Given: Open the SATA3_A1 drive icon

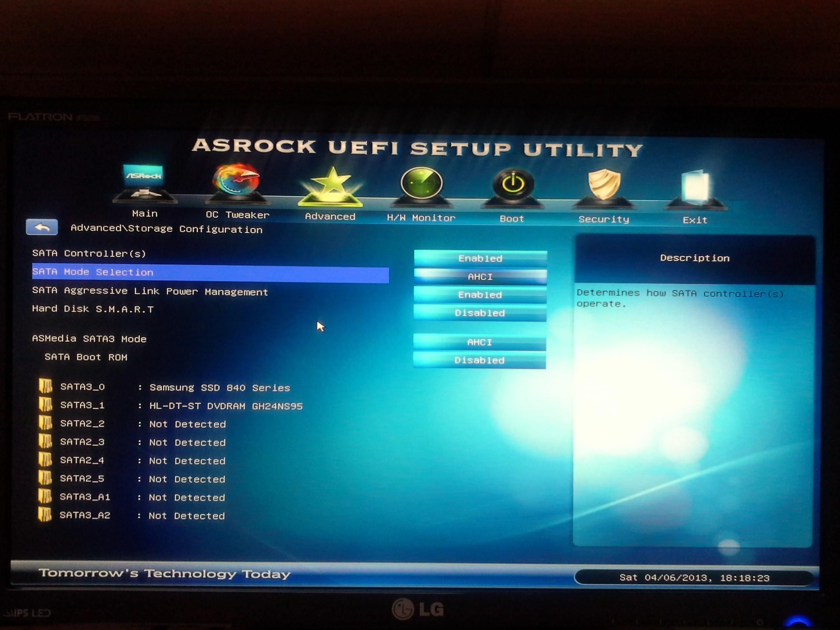Looking at the screenshot, I should (45, 496).
